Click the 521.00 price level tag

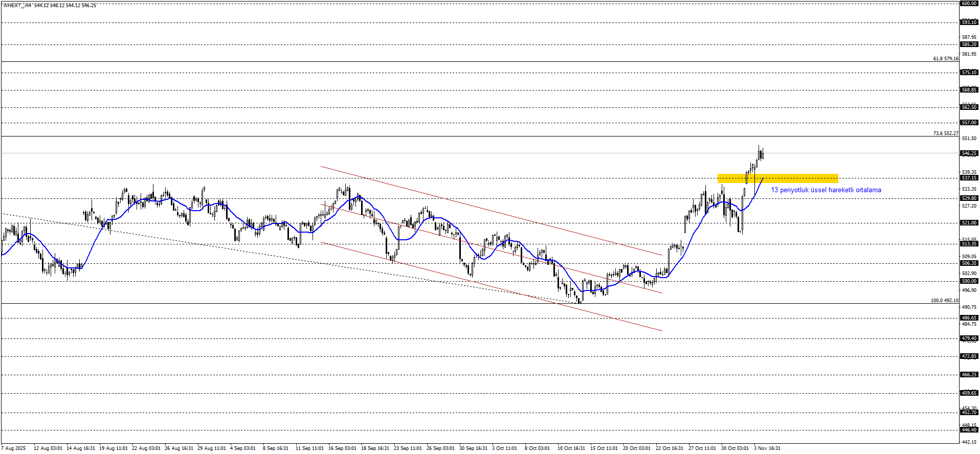point(969,223)
